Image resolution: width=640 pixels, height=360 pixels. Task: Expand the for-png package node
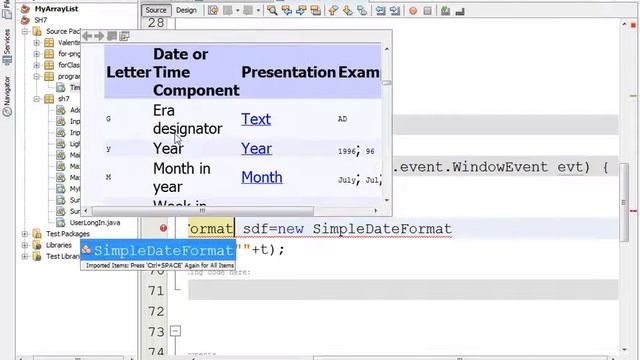coord(37,53)
